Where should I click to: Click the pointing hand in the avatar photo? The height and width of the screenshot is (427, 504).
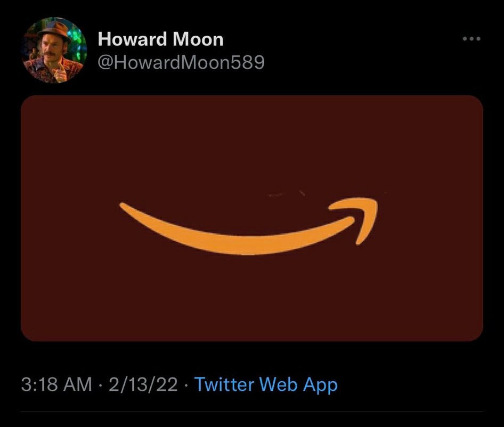pos(60,71)
